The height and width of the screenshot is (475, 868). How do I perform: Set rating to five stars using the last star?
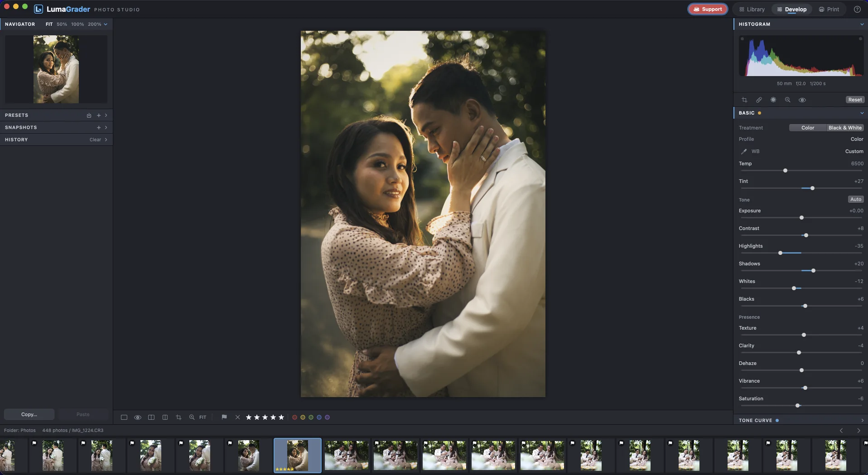(x=281, y=417)
